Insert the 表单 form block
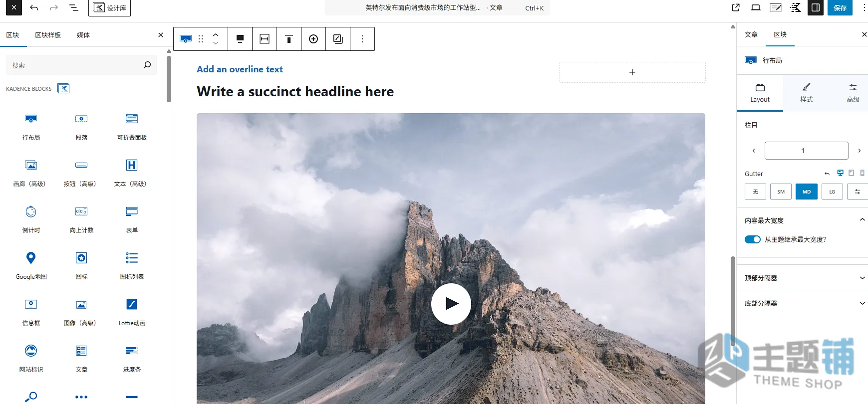 pos(132,219)
